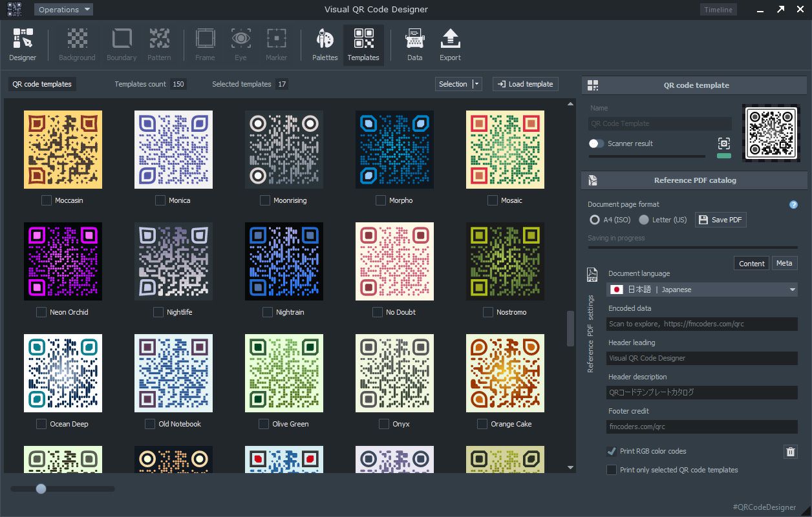
Task: Toggle Print RGB color codes checkbox
Action: pos(612,451)
